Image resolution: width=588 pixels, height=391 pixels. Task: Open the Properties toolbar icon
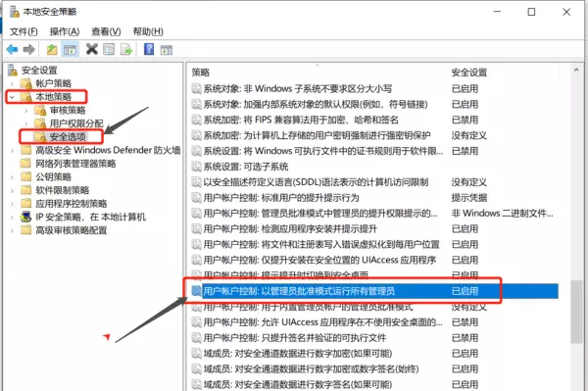109,49
